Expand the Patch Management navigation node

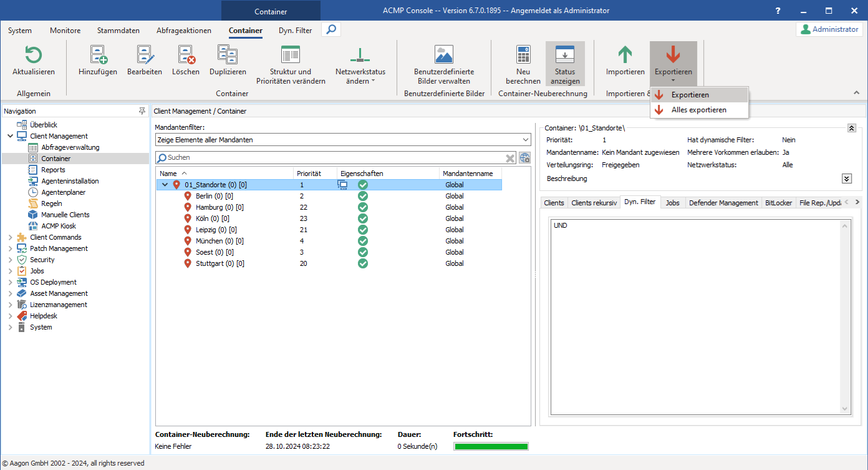[10, 248]
